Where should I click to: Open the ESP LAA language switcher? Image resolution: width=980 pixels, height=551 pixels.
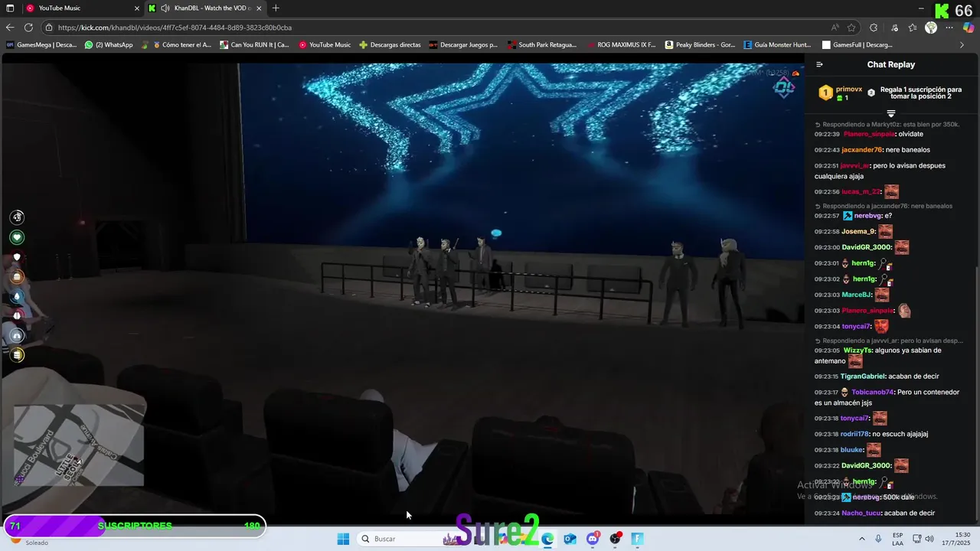[897, 539]
